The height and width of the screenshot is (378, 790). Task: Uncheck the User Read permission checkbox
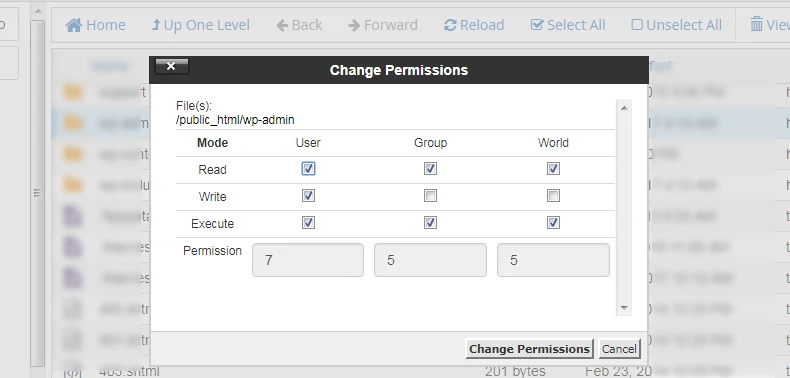(x=308, y=169)
